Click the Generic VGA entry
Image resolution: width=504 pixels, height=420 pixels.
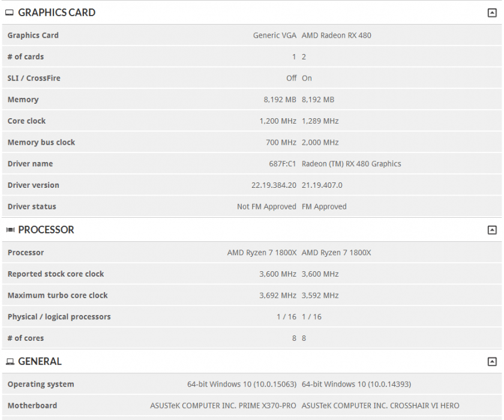point(275,35)
